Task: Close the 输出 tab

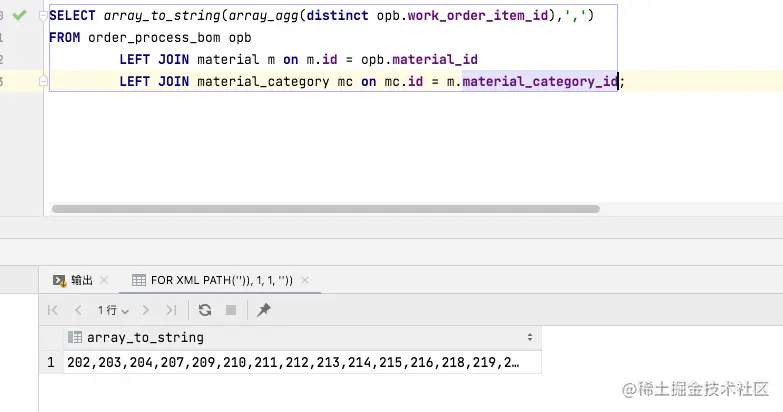Action: 104,280
